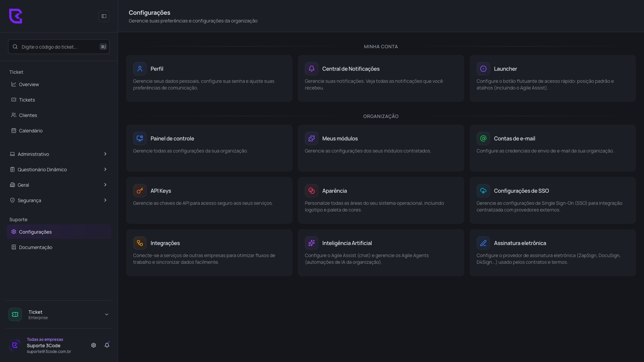Open the Perfil card
Screen dimensions: 644x362
click(x=209, y=78)
